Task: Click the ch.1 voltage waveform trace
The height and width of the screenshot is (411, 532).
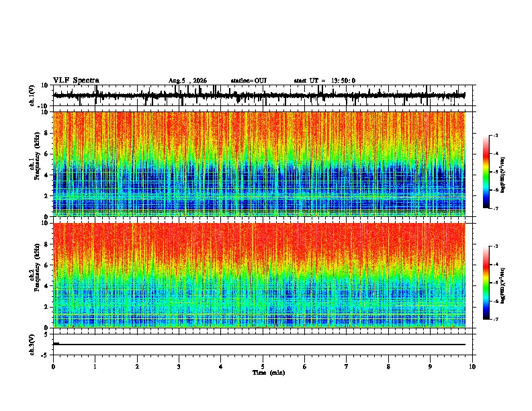Action: coord(259,95)
